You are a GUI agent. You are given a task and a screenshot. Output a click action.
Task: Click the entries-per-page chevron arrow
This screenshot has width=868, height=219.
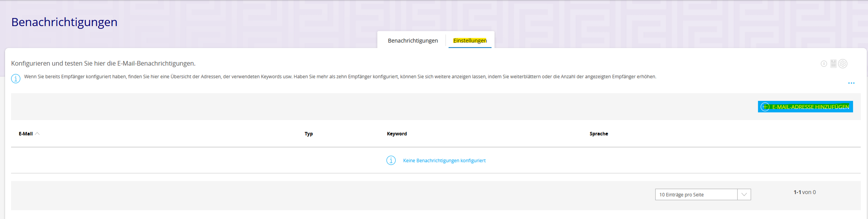744,194
